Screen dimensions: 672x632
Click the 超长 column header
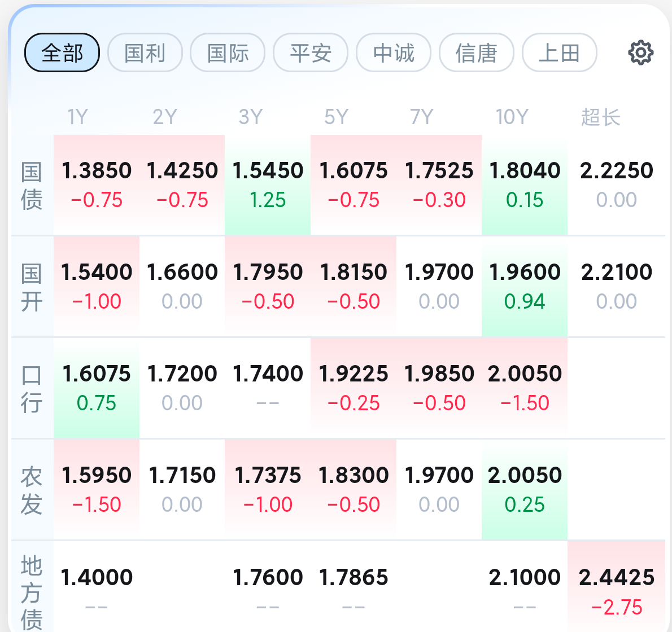[x=601, y=117]
